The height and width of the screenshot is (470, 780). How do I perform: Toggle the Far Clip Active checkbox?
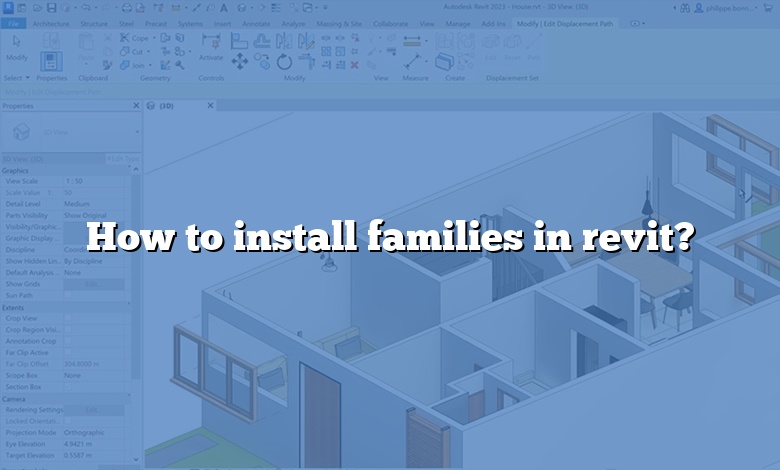68,353
